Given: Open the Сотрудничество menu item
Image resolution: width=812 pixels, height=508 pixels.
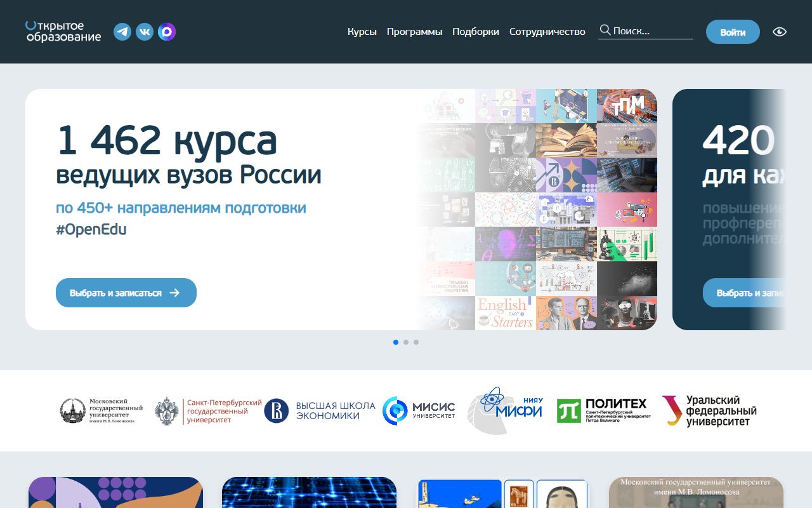Looking at the screenshot, I should (x=547, y=32).
